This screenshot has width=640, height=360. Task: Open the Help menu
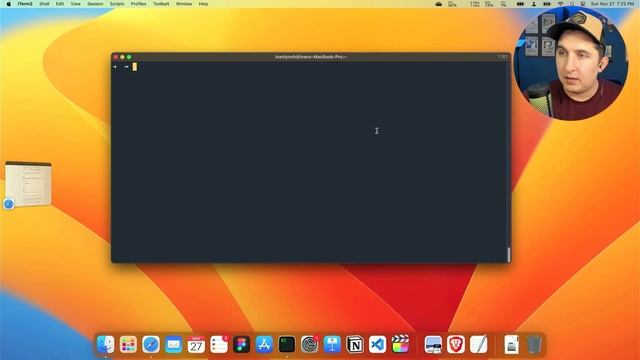[203, 4]
